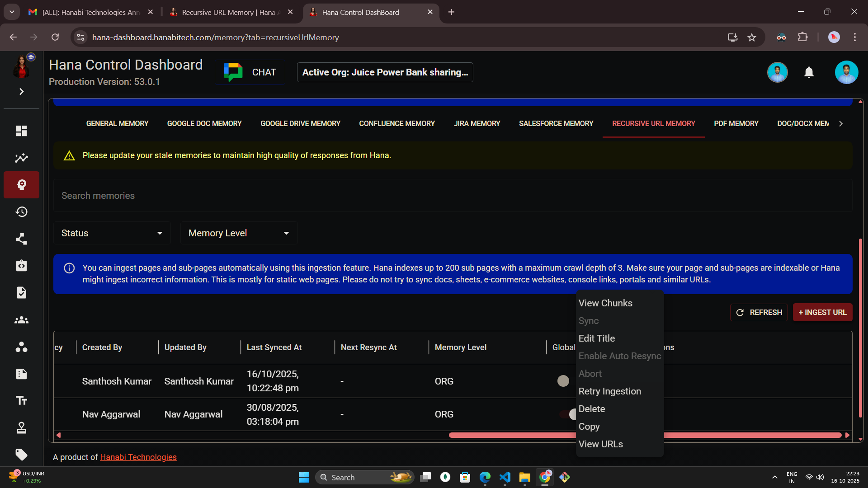Click into the Search memories field

(452, 196)
